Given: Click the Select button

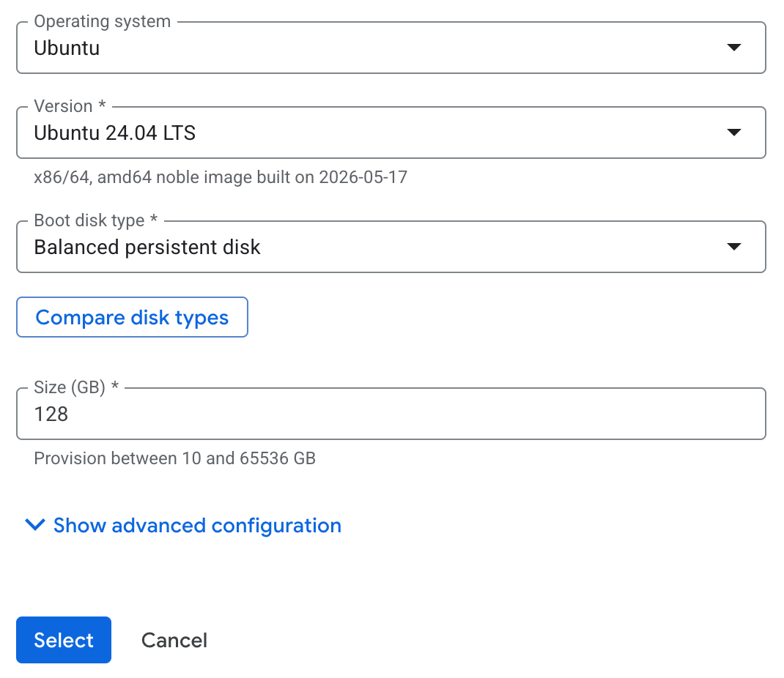Looking at the screenshot, I should pyautogui.click(x=64, y=640).
